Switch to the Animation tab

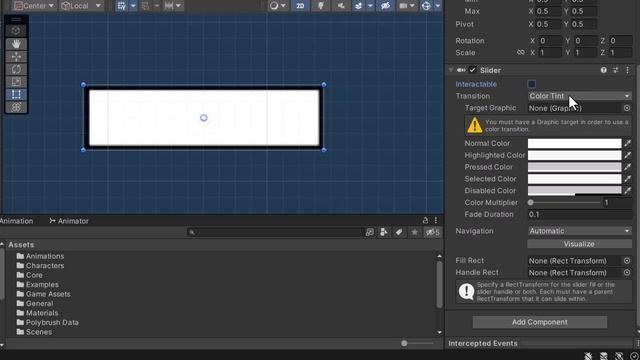(16, 221)
